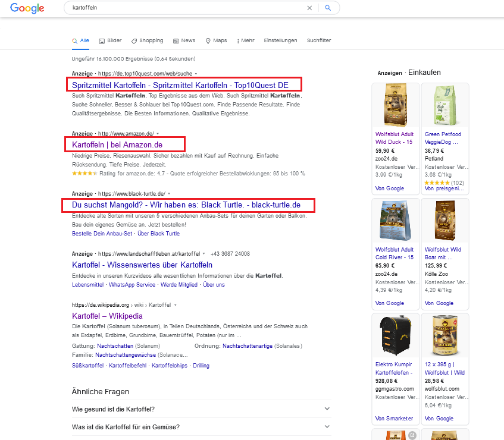Open the Du suchst Mangold Black Turtle ad

[x=186, y=205]
